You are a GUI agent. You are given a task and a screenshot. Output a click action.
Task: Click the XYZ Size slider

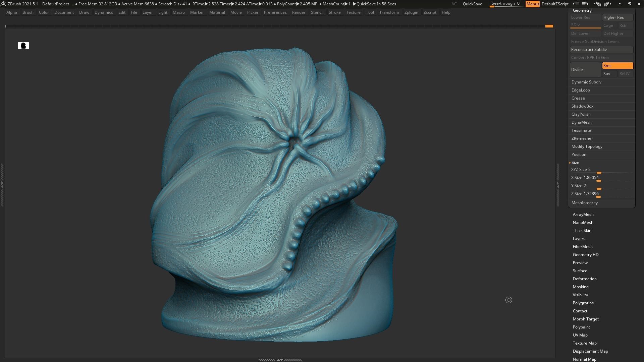pos(601,170)
